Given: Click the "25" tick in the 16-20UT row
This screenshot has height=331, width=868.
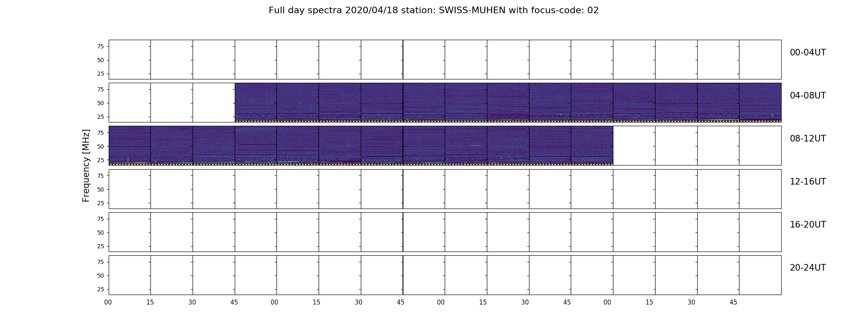Looking at the screenshot, I should pyautogui.click(x=100, y=246).
